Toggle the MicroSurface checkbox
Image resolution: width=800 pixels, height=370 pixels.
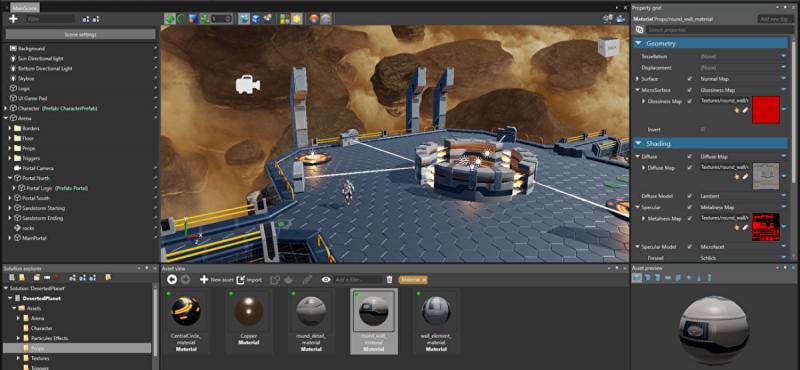690,90
